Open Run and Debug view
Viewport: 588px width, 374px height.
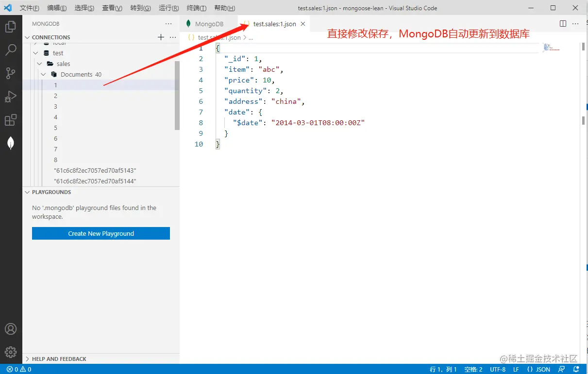[11, 96]
